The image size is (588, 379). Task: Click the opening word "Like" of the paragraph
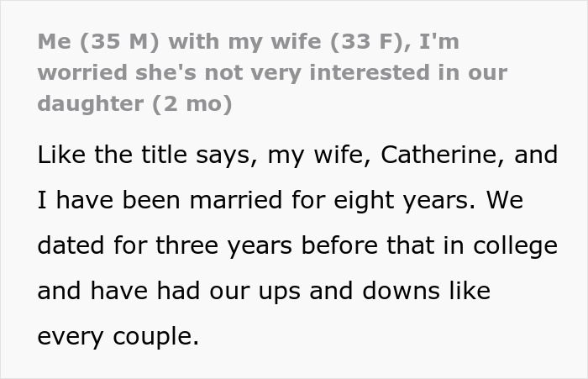[61, 155]
